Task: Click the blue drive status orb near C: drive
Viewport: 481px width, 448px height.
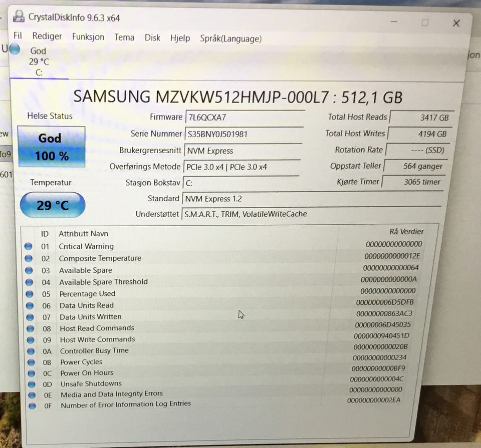Action: point(15,49)
